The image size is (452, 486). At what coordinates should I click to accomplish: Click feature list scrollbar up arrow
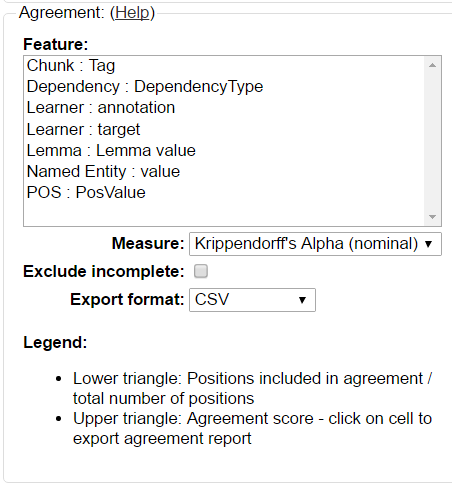click(x=432, y=65)
